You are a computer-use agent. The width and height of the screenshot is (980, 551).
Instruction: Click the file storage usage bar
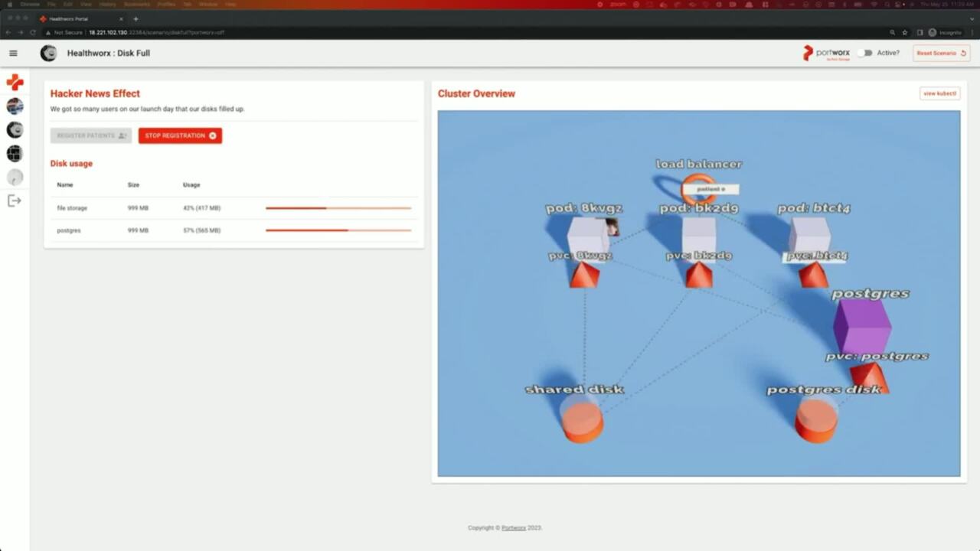[x=338, y=208]
